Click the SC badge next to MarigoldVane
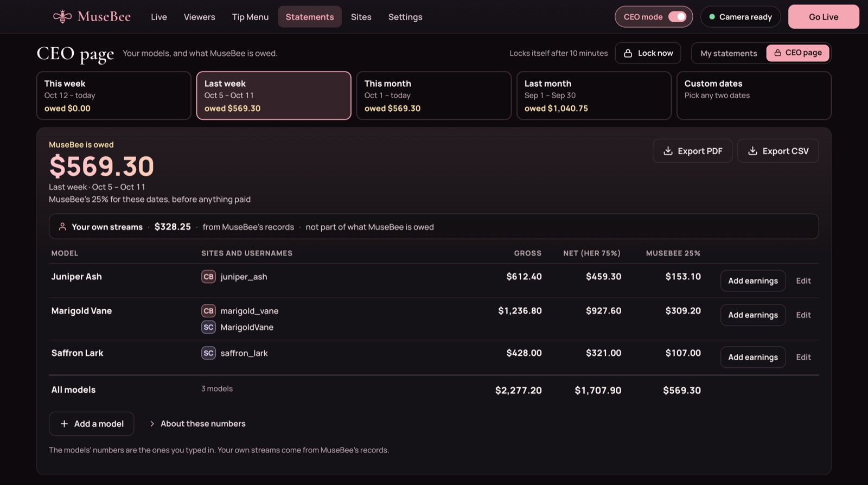 208,327
